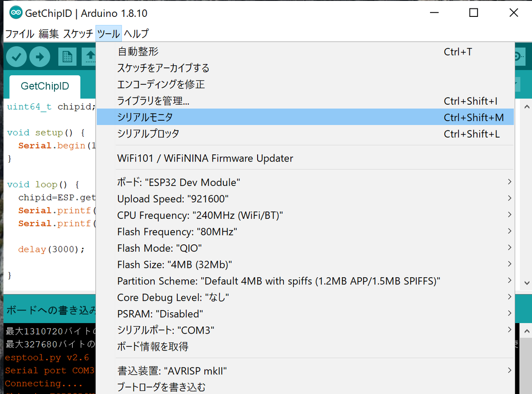Expand 書込装置: "AVRISP mkII" submenu
The width and height of the screenshot is (532, 394).
[305, 370]
